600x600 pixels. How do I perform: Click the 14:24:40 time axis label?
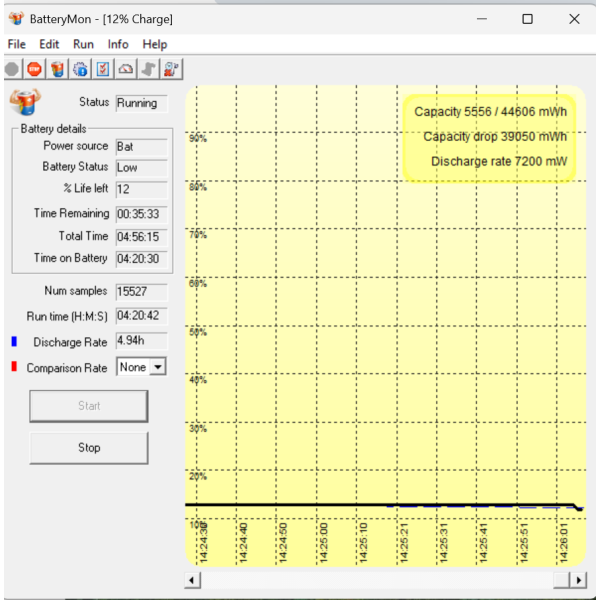(x=243, y=543)
